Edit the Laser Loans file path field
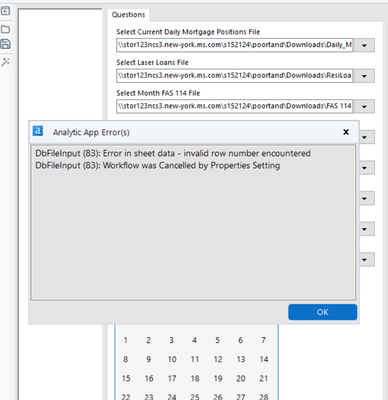This screenshot has height=400, width=388. tap(234, 76)
